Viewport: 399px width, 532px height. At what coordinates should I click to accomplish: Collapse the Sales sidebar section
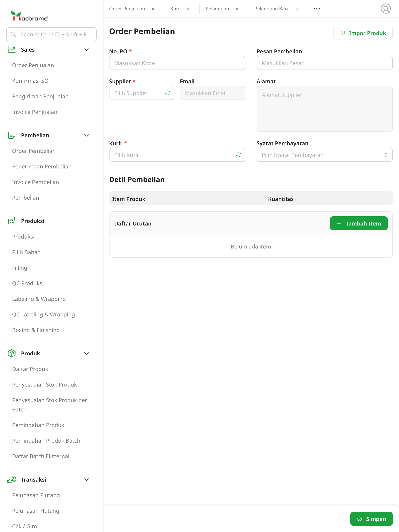click(86, 49)
